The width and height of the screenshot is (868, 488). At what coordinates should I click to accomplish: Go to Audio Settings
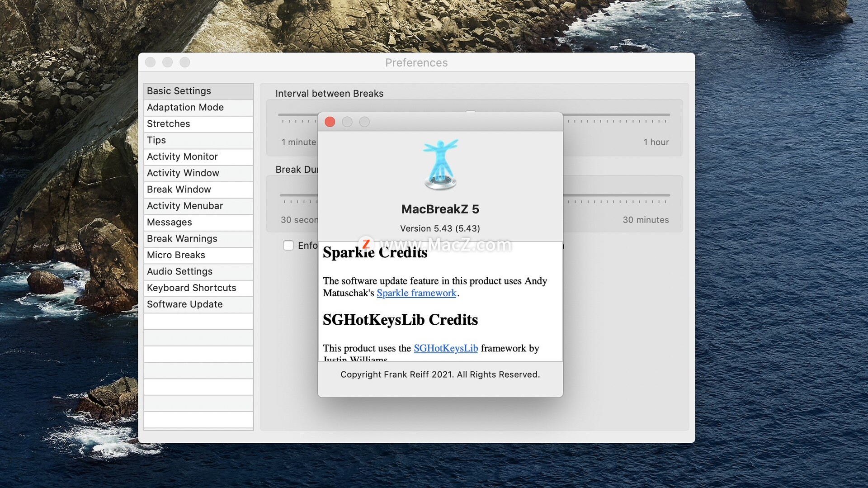pyautogui.click(x=198, y=271)
